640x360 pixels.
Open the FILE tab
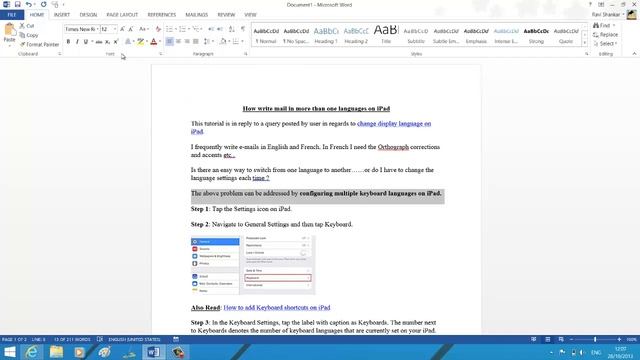[12, 15]
